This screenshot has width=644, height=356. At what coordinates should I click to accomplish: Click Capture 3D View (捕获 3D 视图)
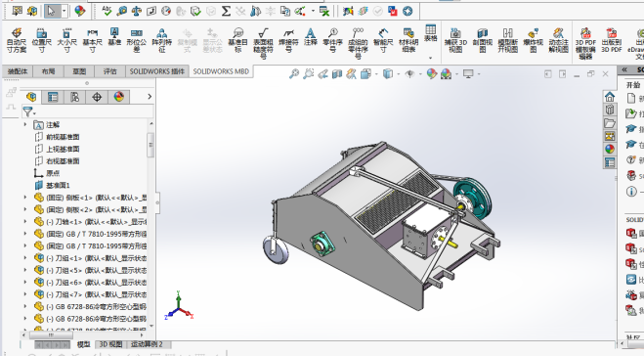pos(456,40)
